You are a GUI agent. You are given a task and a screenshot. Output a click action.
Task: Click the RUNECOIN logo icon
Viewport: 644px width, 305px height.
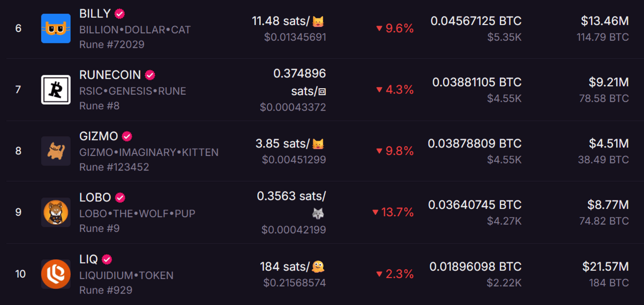click(56, 90)
